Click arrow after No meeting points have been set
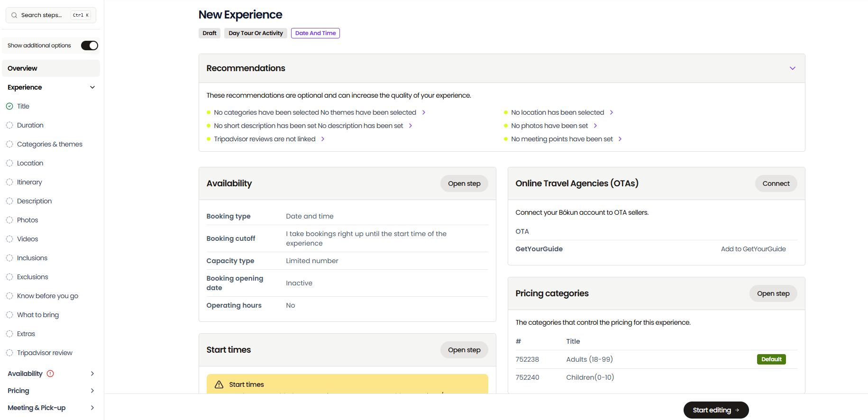The image size is (868, 420). pyautogui.click(x=620, y=139)
